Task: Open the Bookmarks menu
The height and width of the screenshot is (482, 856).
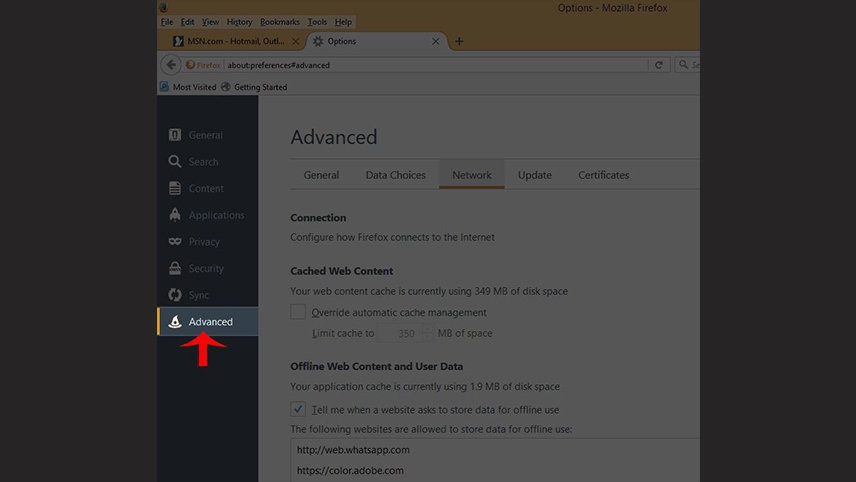Action: (x=280, y=22)
